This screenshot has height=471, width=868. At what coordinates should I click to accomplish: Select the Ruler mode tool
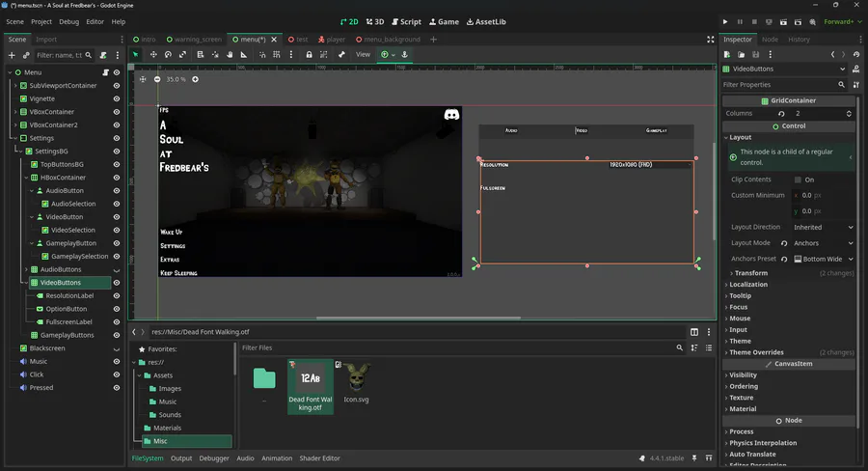(x=244, y=54)
